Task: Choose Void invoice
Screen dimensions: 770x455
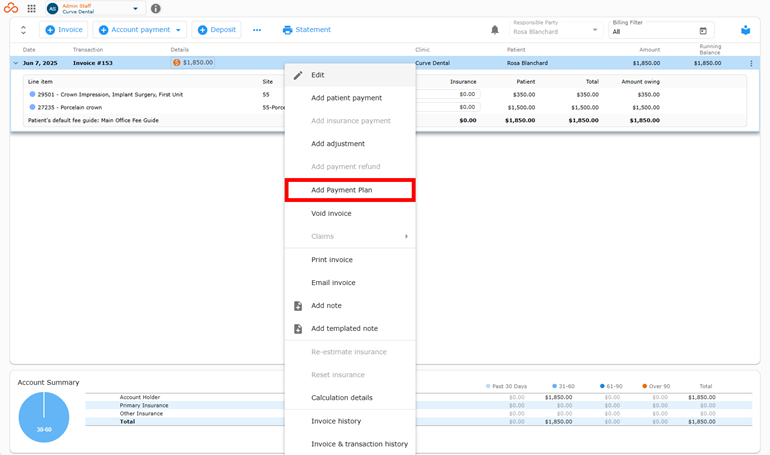Action: 350,214
